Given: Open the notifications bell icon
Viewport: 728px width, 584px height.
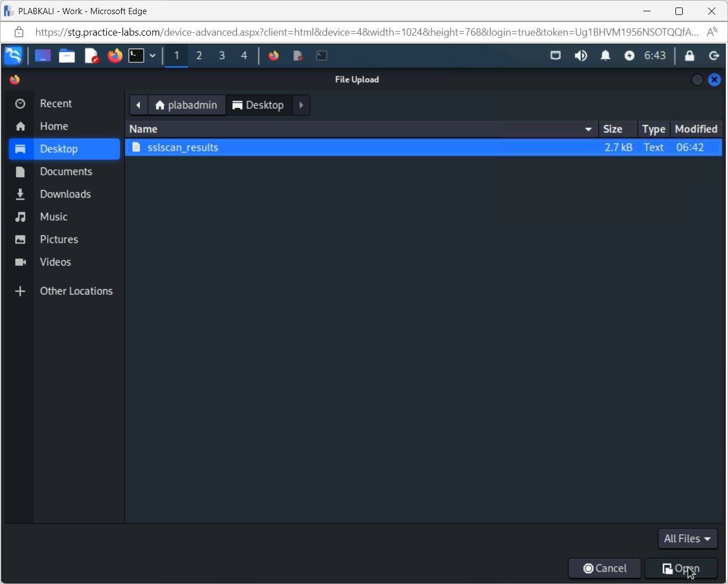Looking at the screenshot, I should coord(605,55).
